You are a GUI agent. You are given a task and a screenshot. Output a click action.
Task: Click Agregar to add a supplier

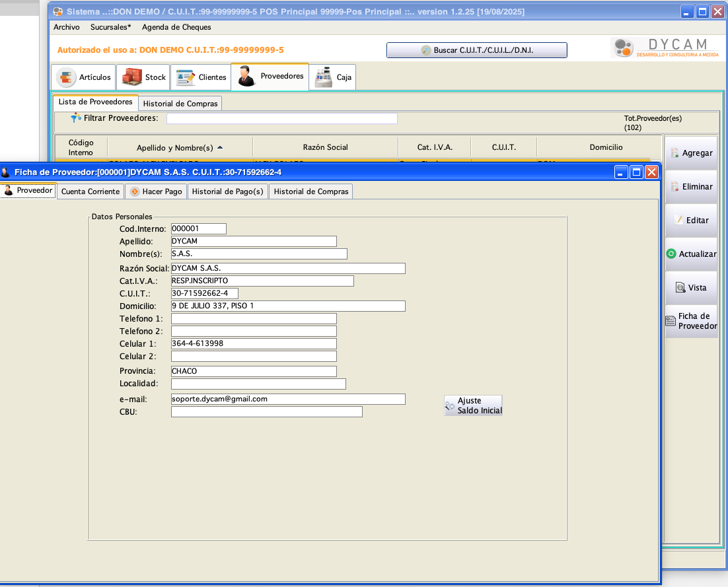691,153
